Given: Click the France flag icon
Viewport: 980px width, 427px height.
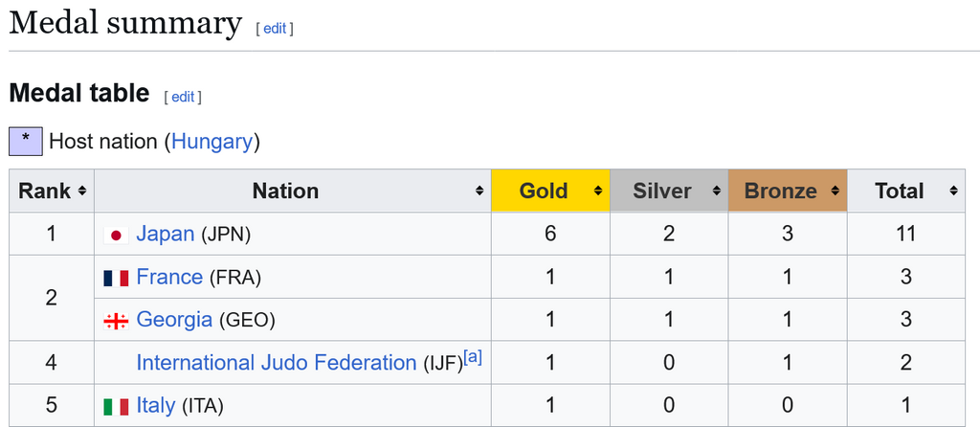Looking at the screenshot, I should [x=116, y=279].
